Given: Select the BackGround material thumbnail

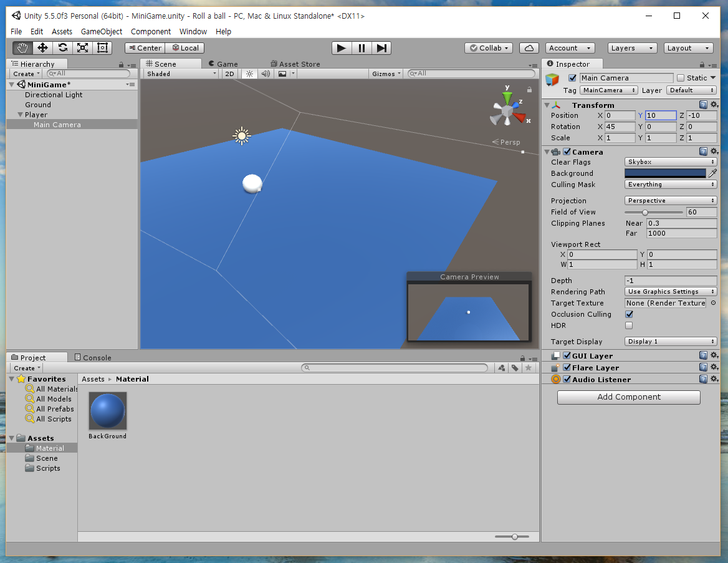Looking at the screenshot, I should tap(107, 411).
